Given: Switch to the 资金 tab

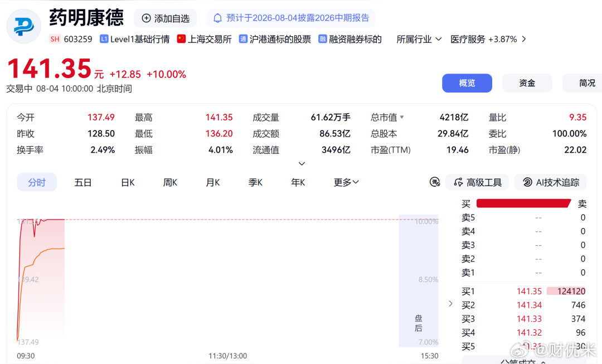Looking at the screenshot, I should [527, 83].
